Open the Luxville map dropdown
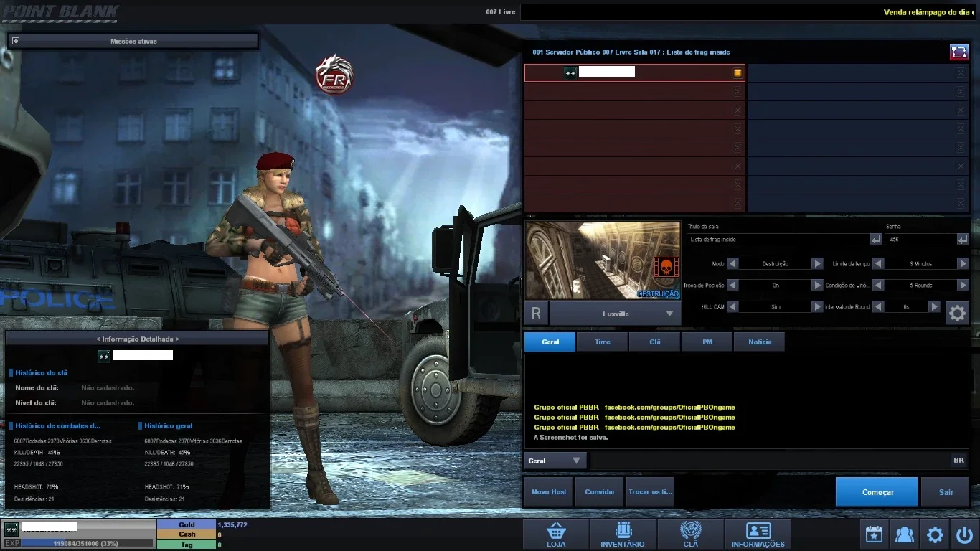980x551 pixels. tap(615, 314)
